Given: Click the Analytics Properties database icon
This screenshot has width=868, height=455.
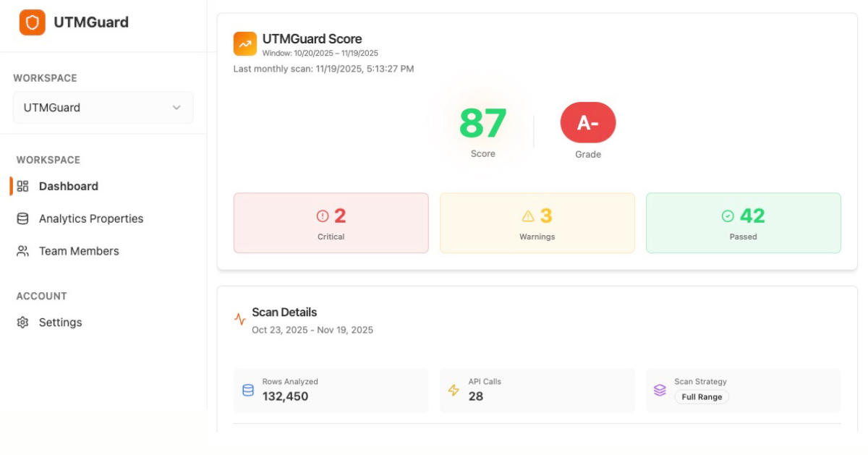Looking at the screenshot, I should [22, 218].
